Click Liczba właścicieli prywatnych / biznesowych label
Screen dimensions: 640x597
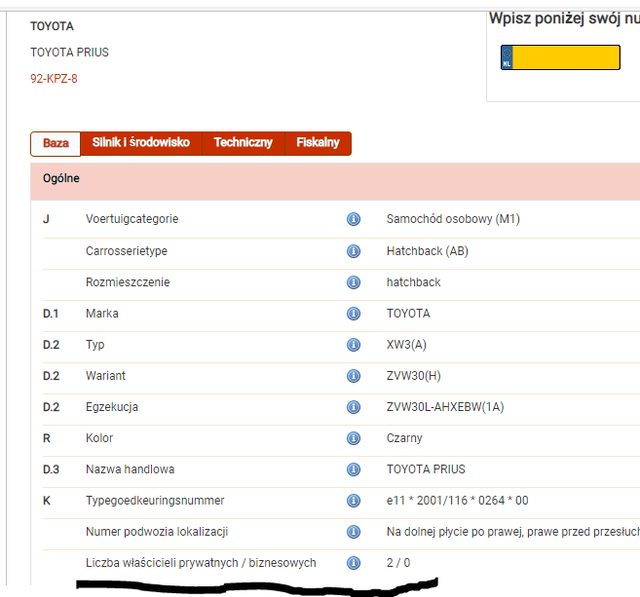coord(201,563)
